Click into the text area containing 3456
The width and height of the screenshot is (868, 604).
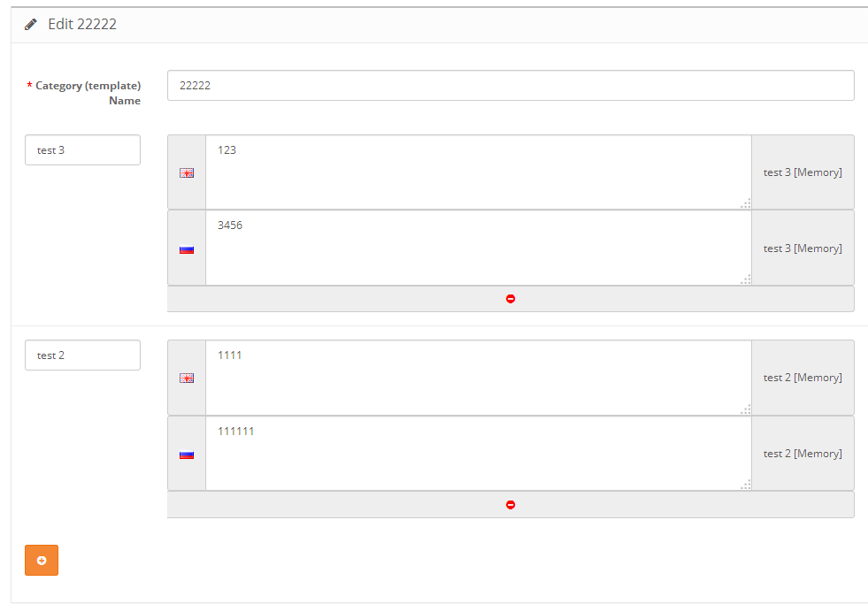click(478, 248)
